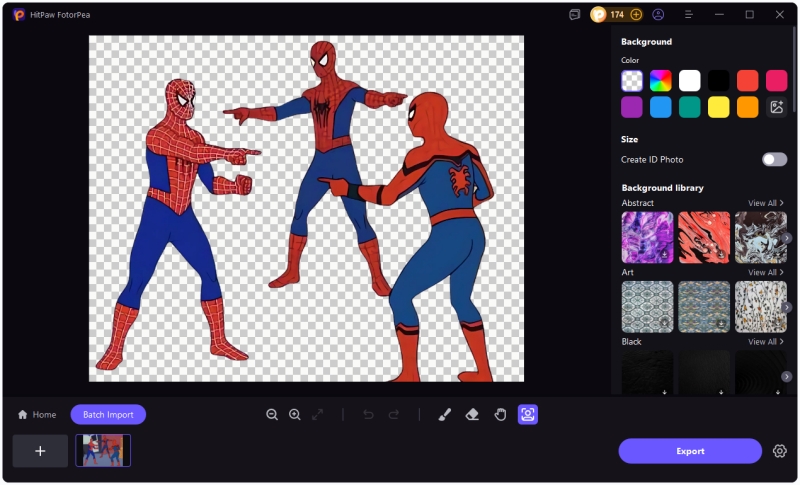Click the 174 coin balance text
Image resolution: width=800 pixels, height=485 pixels.
[617, 15]
